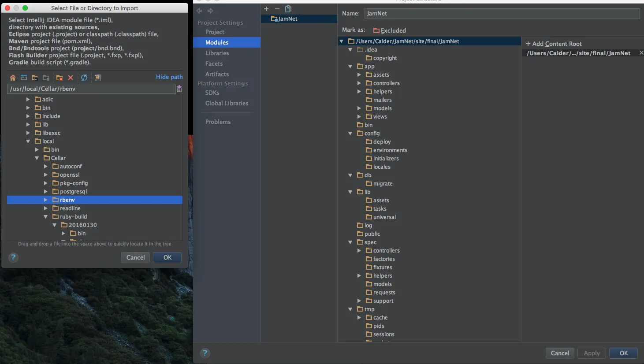The height and width of the screenshot is (364, 644).
Task: Collapse the db folder
Action: click(x=350, y=175)
